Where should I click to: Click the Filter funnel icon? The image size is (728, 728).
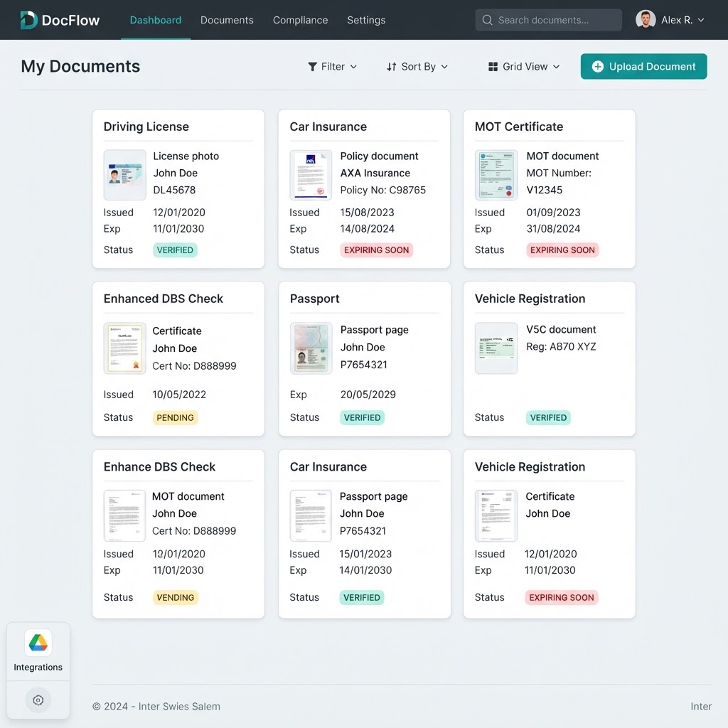[313, 67]
